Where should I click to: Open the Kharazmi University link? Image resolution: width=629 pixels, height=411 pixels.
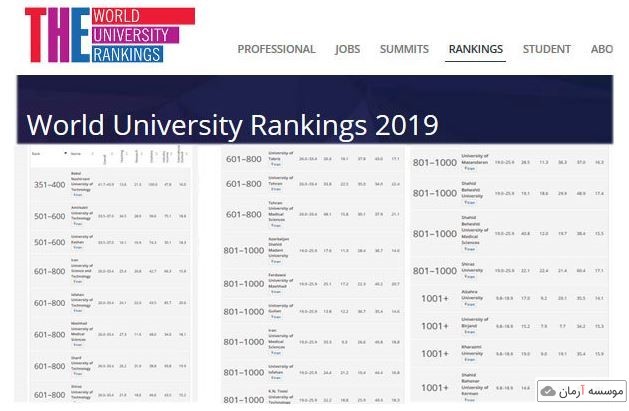[472, 350]
